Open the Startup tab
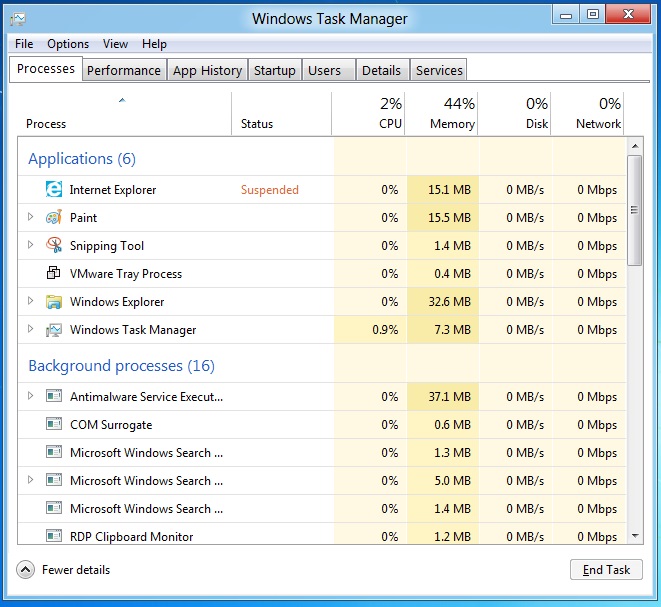661x607 pixels. pyautogui.click(x=274, y=70)
